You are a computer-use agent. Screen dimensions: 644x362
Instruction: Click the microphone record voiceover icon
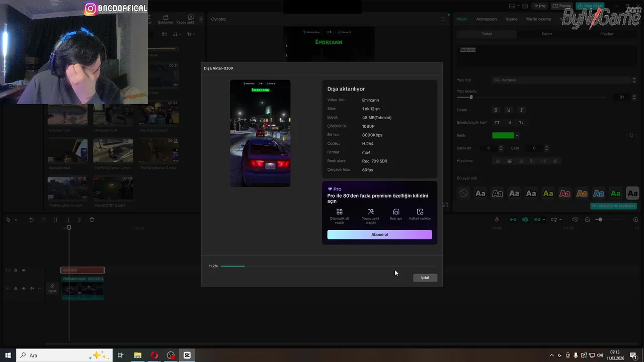[497, 220]
